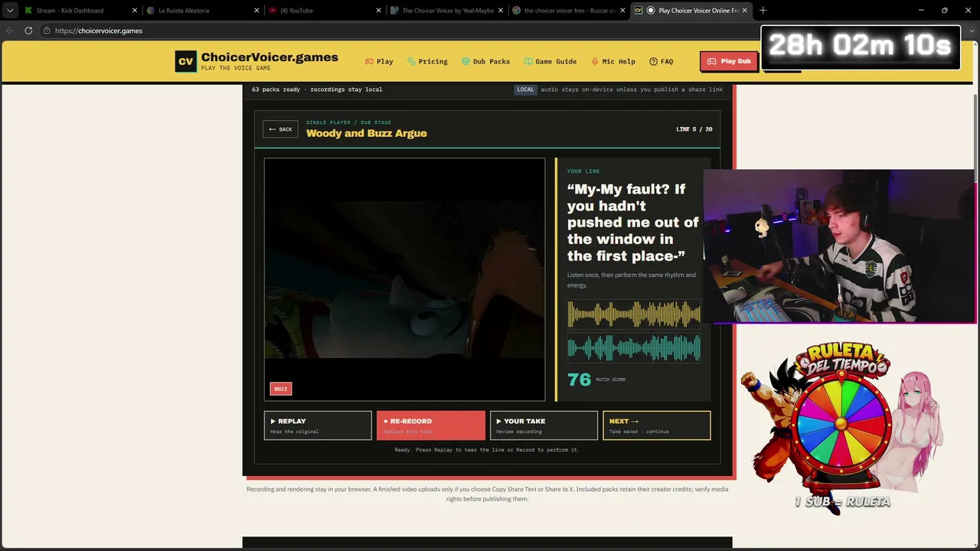This screenshot has height=551, width=980.
Task: Switch to the Buscar search results tab
Action: tap(570, 11)
